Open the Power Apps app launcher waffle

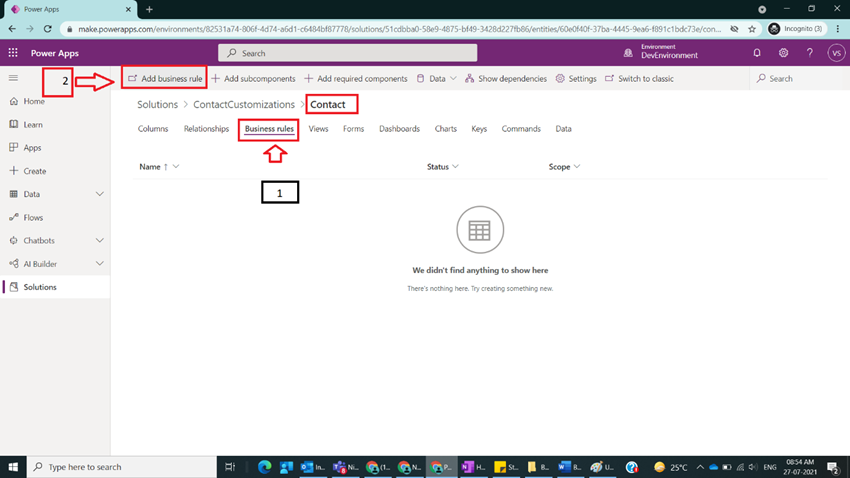coord(13,53)
